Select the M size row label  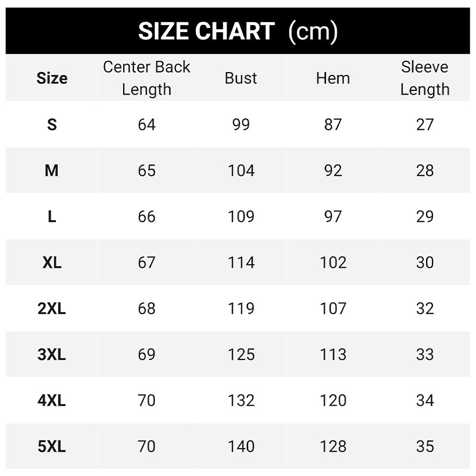pyautogui.click(x=52, y=171)
